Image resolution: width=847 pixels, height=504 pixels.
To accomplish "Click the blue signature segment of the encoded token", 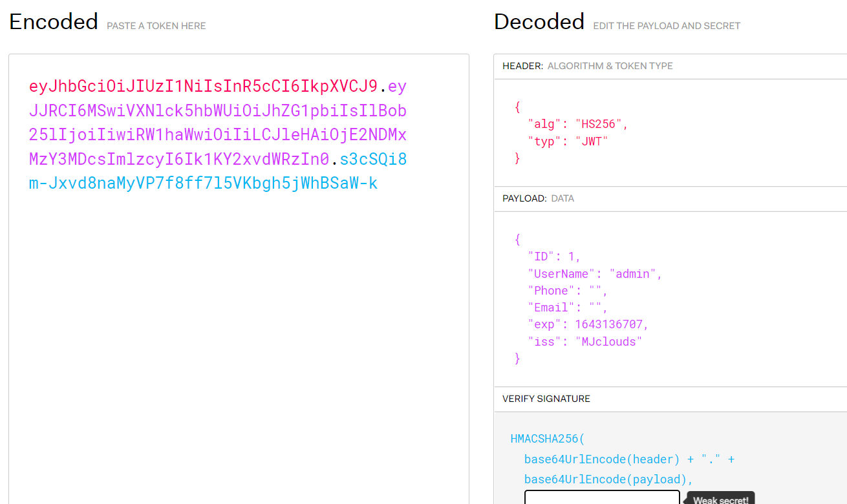I will coord(203,184).
